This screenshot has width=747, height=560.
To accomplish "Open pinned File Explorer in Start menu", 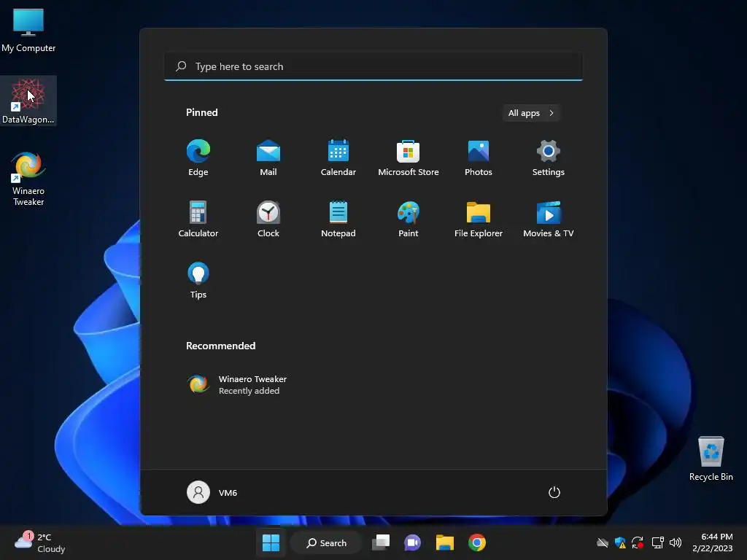I will tap(479, 219).
